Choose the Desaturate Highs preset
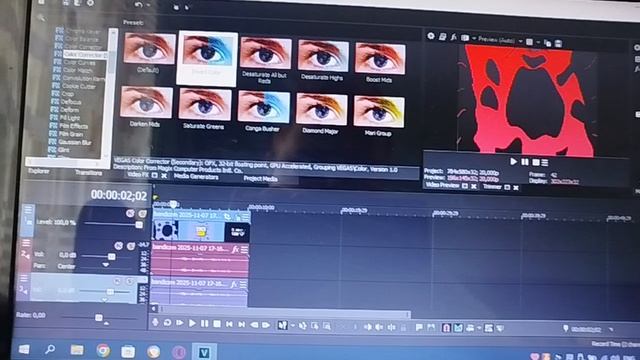 pos(323,60)
